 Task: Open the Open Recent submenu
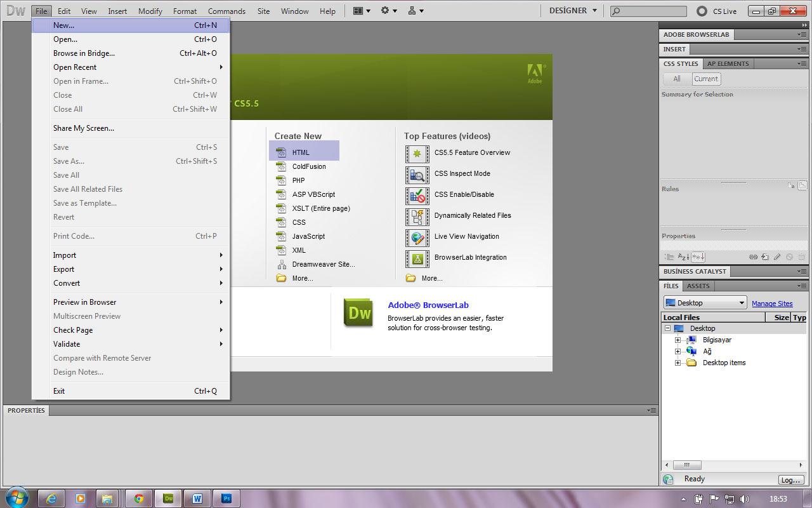(131, 67)
